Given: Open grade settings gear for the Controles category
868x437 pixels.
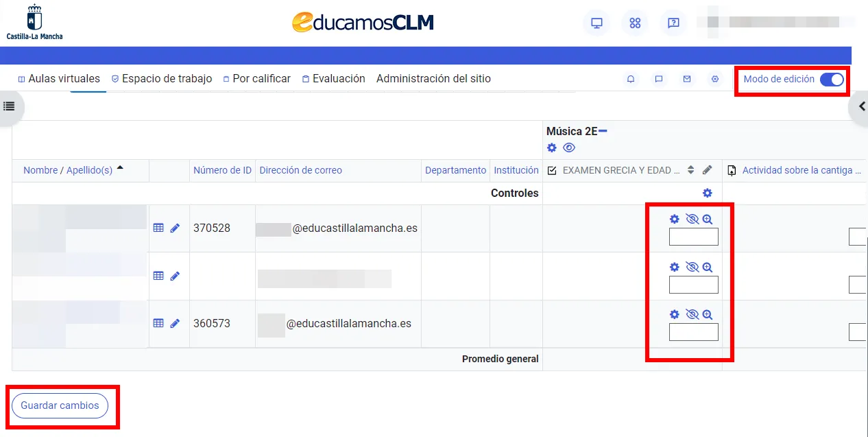Looking at the screenshot, I should (x=708, y=193).
